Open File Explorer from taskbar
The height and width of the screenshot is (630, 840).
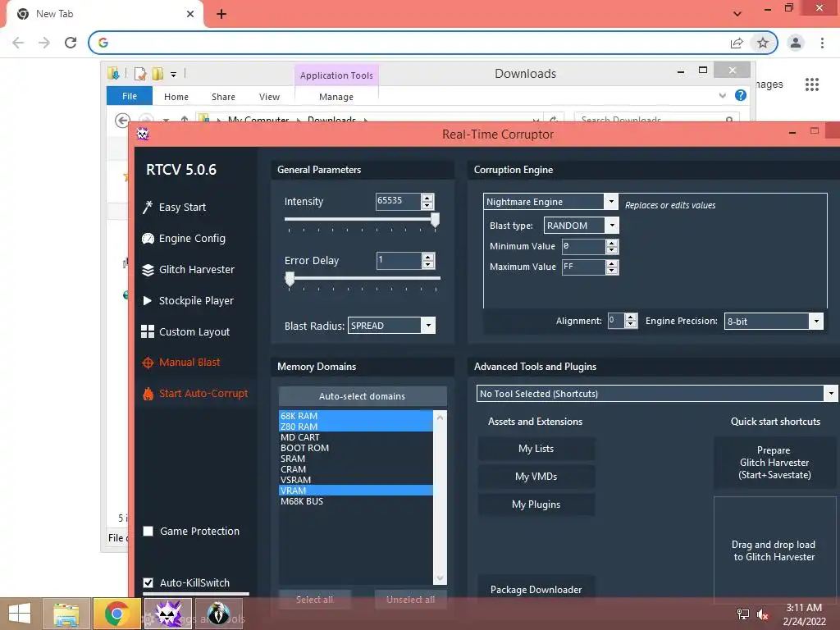pos(66,614)
